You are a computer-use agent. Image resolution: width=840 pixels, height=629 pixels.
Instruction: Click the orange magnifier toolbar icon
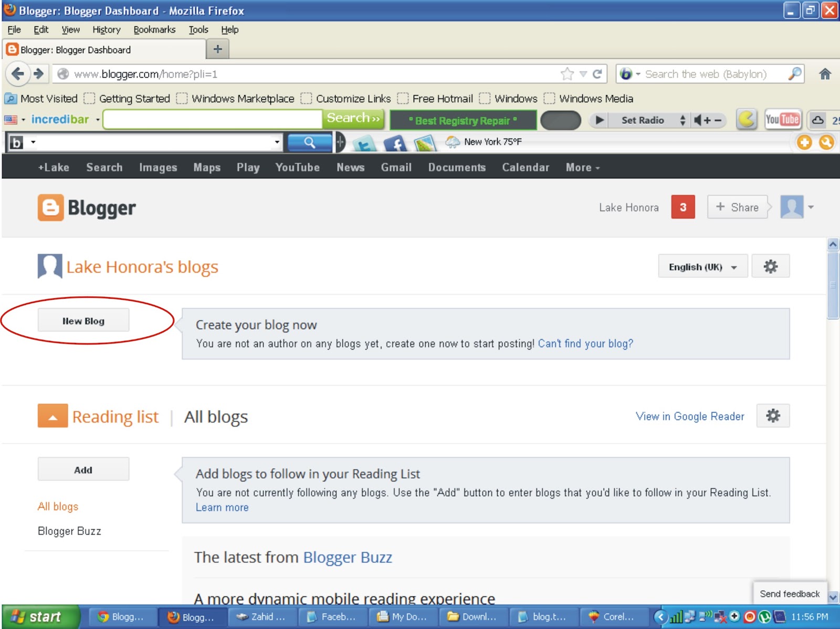pos(826,142)
